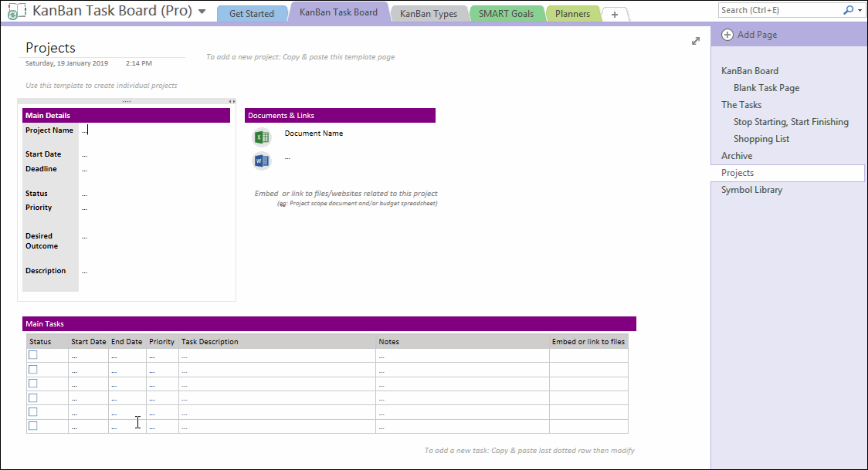
Task: Check the last task status checkbox
Action: point(33,426)
